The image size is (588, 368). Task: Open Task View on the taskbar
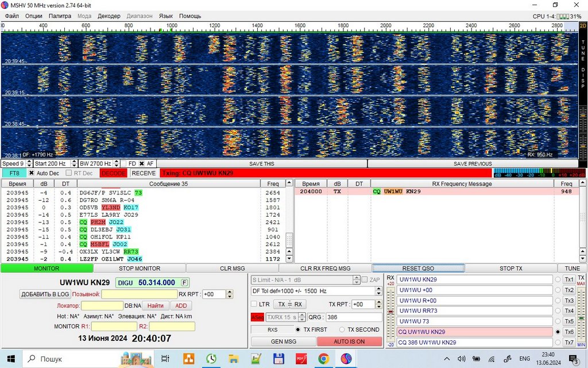click(165, 359)
